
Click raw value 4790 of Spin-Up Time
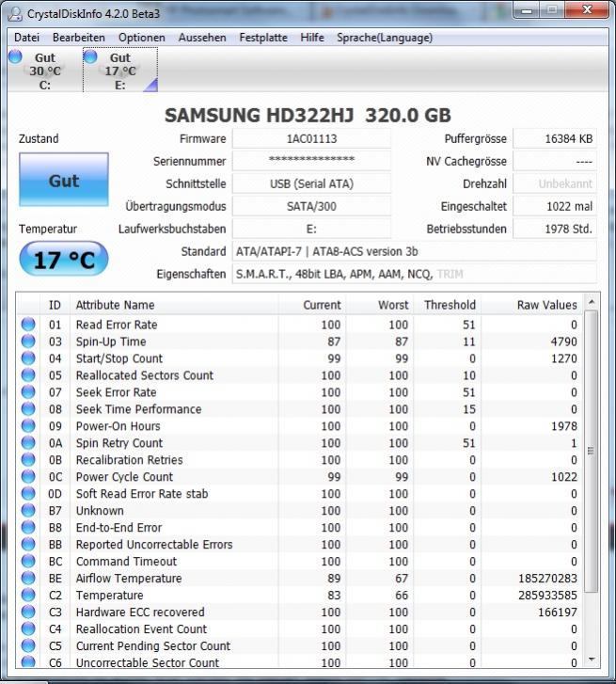563,342
